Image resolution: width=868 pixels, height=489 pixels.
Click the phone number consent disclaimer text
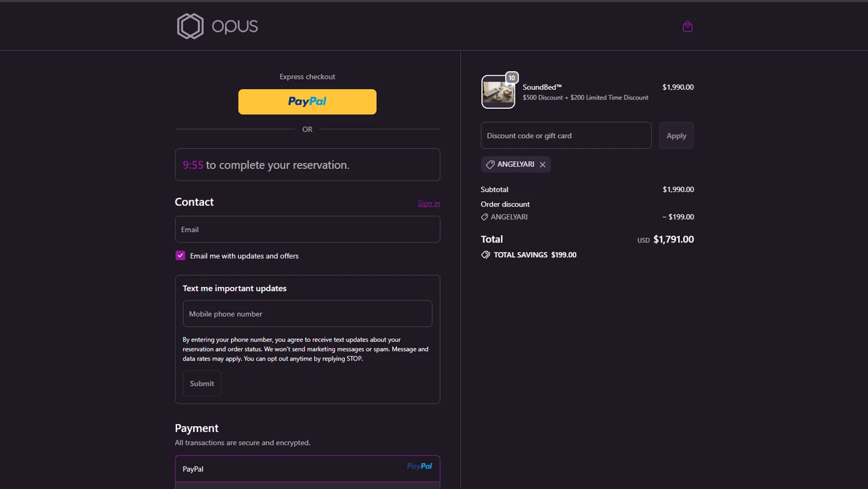pos(306,349)
